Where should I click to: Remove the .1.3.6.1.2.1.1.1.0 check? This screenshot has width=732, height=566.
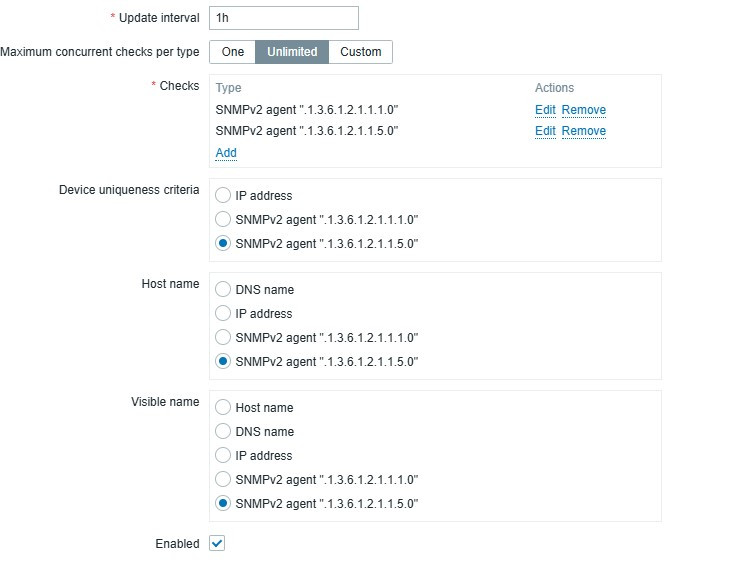point(583,110)
